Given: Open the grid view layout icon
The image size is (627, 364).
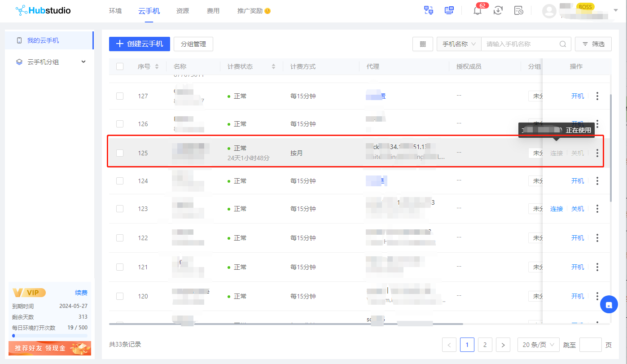Looking at the screenshot, I should (422, 44).
